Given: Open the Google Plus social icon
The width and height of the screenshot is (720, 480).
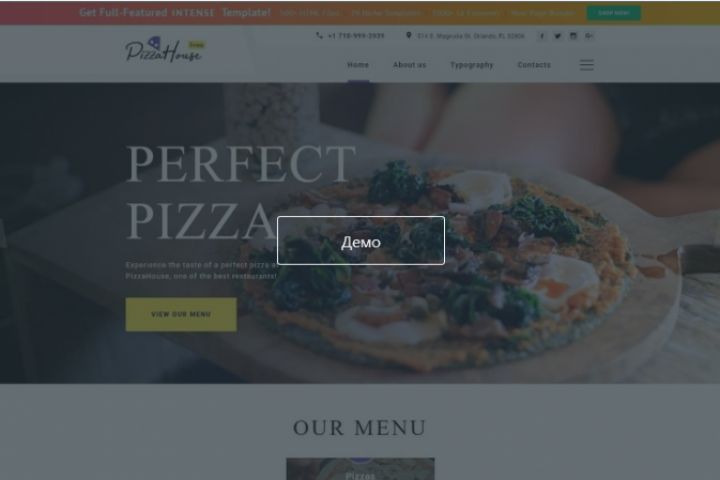Looking at the screenshot, I should pyautogui.click(x=589, y=36).
